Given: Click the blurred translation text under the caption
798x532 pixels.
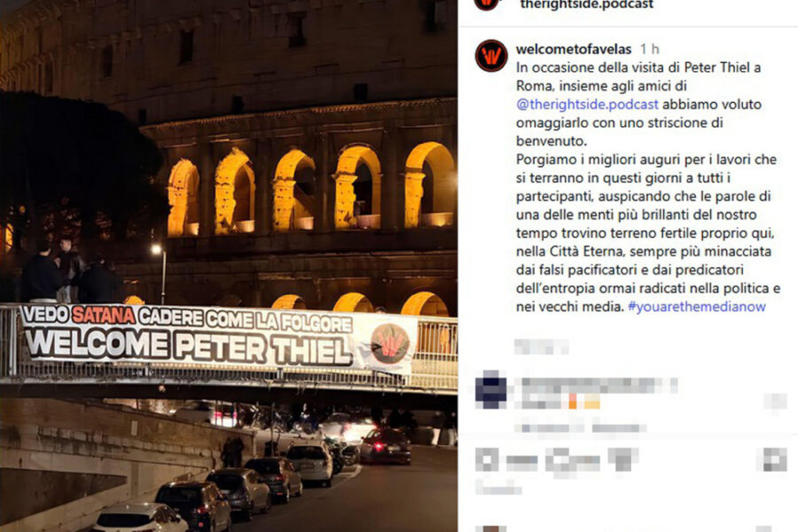Looking at the screenshot, I should [x=541, y=347].
